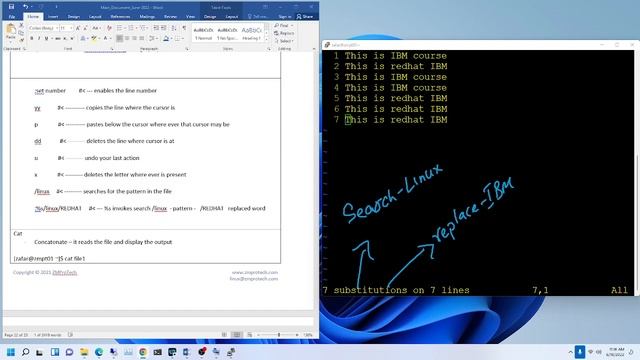Click Shading paint bucket color
The height and width of the screenshot is (360, 640).
coord(166,38)
